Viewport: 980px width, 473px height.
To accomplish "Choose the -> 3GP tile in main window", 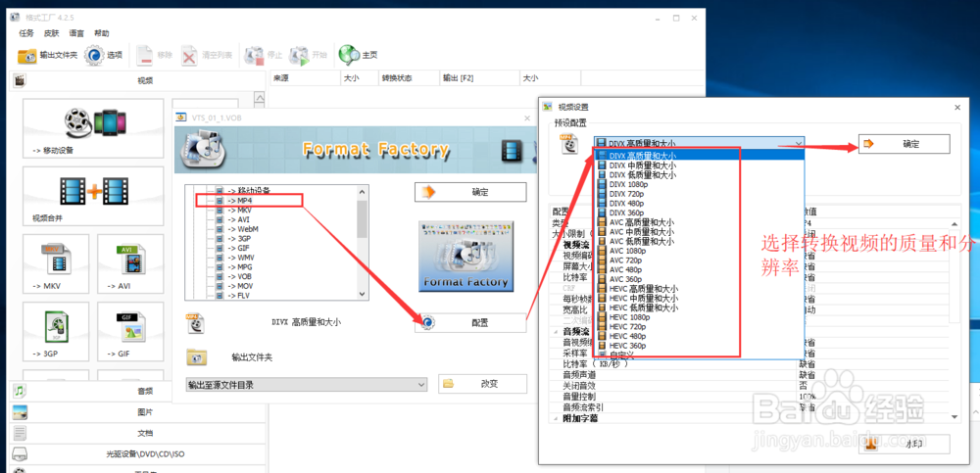I will point(56,331).
